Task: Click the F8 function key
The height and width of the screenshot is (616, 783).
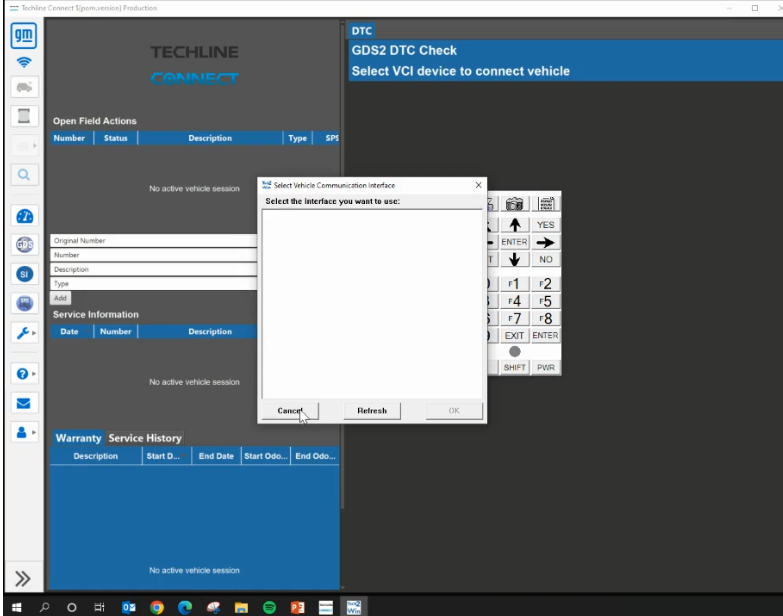Action: [x=545, y=318]
